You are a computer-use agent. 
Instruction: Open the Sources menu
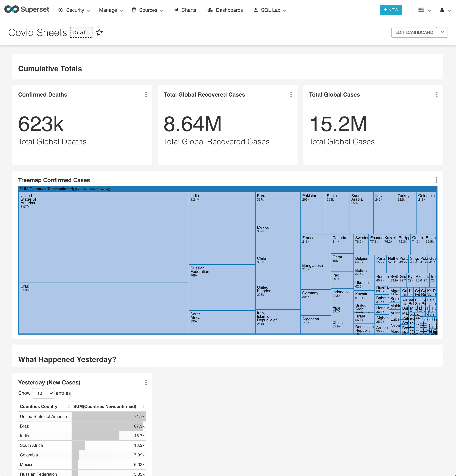click(x=147, y=10)
